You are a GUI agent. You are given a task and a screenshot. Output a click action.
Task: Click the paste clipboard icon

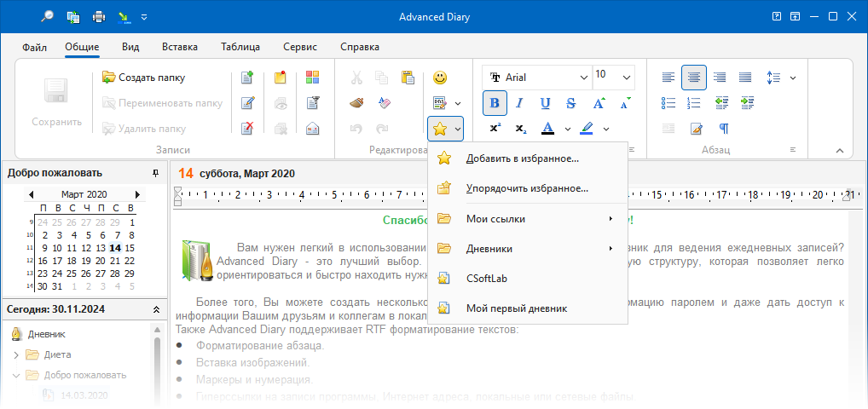point(408,78)
